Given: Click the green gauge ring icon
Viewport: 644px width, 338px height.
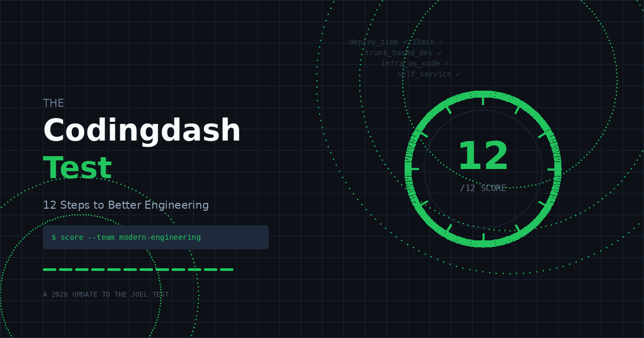Looking at the screenshot, I should [x=482, y=94].
